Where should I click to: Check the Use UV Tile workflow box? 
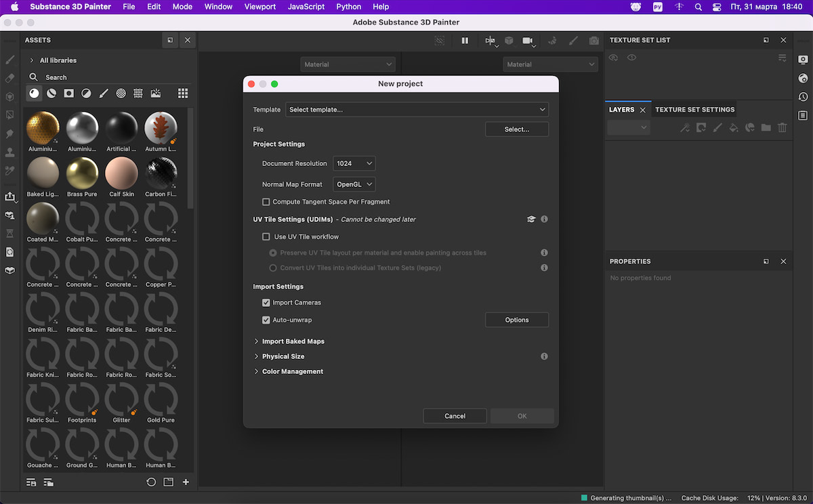click(x=266, y=237)
